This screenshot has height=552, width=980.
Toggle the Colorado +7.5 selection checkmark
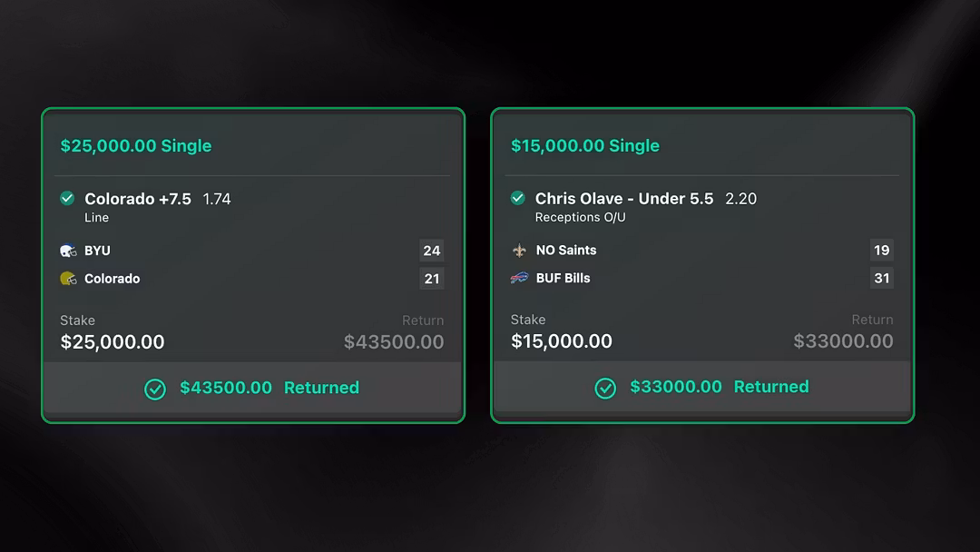(67, 198)
